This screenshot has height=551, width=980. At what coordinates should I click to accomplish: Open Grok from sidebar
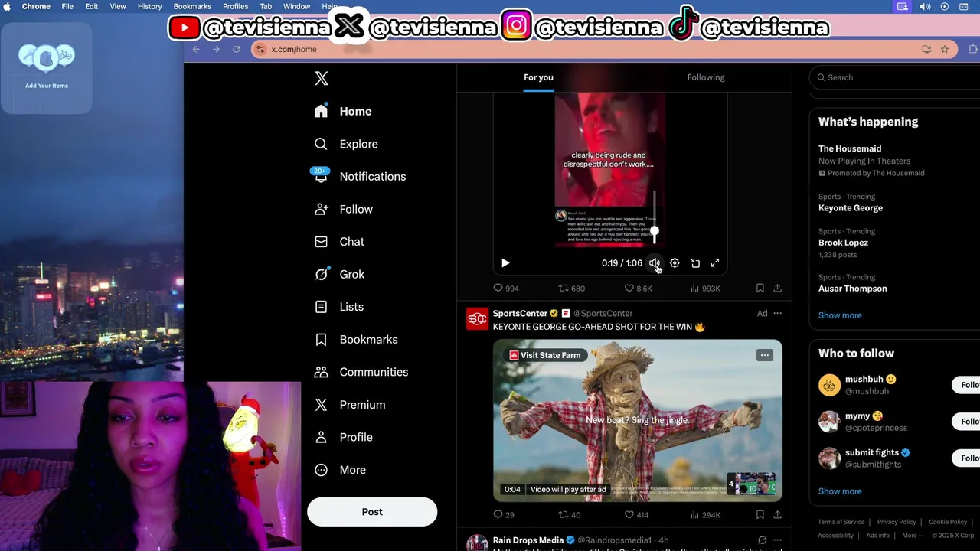(x=339, y=274)
